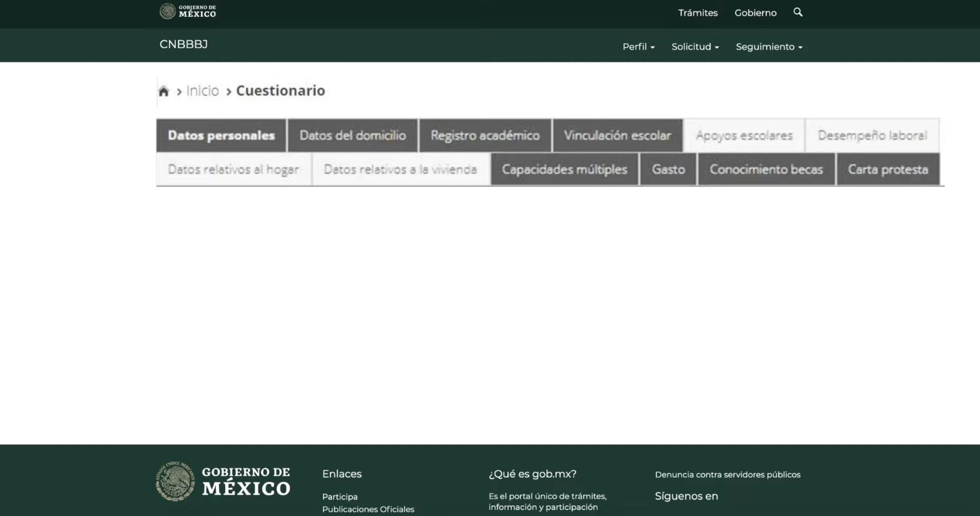Open the Solicitud dropdown menu
Image resolution: width=980 pixels, height=516 pixels.
pyautogui.click(x=694, y=47)
